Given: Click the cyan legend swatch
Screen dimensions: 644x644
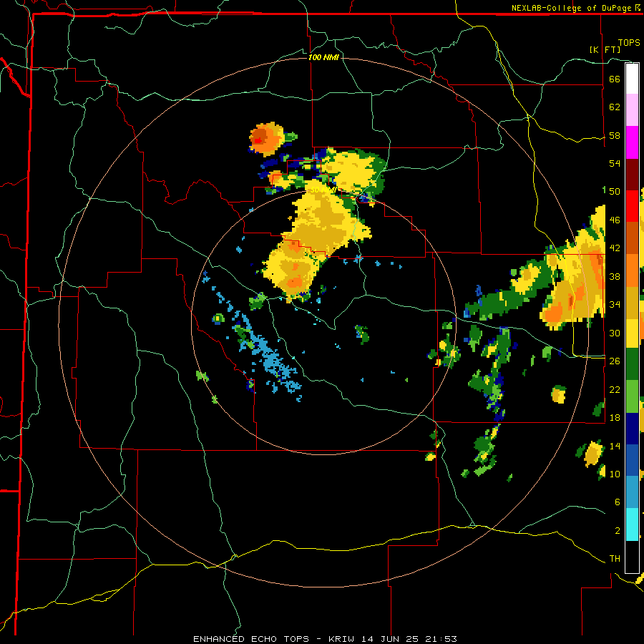Looking at the screenshot, I should [x=632, y=525].
